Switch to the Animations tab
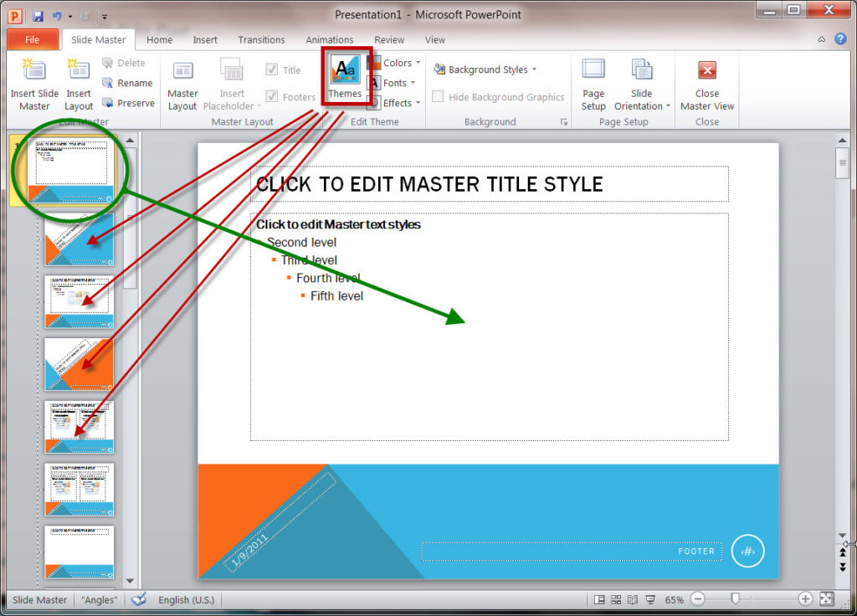857x616 pixels. [329, 40]
